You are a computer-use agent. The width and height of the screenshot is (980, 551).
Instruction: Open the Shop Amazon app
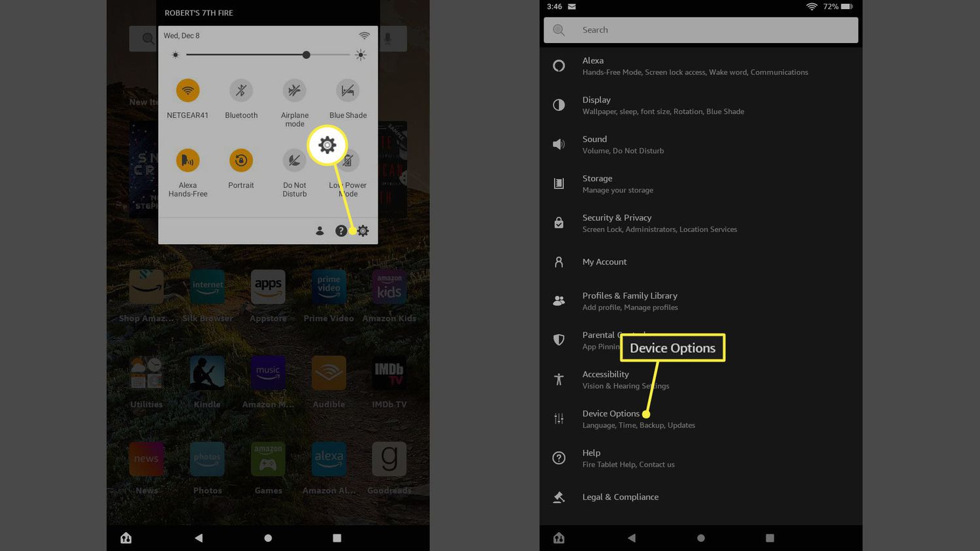146,287
